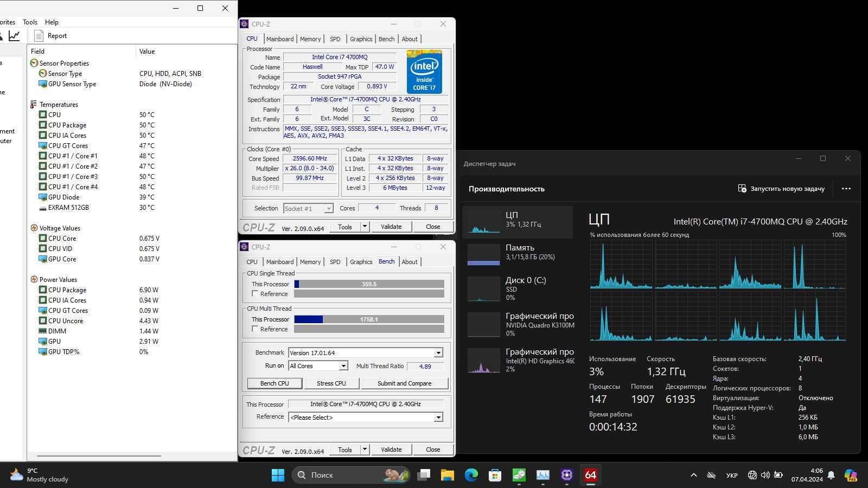Open Microsoft Edge from taskbar
868x488 pixels.
click(471, 475)
